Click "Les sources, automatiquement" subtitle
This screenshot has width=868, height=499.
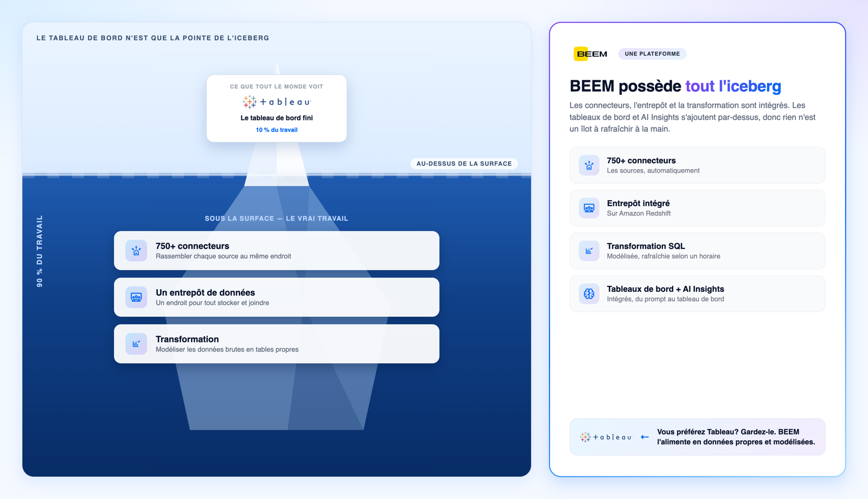[x=653, y=170]
